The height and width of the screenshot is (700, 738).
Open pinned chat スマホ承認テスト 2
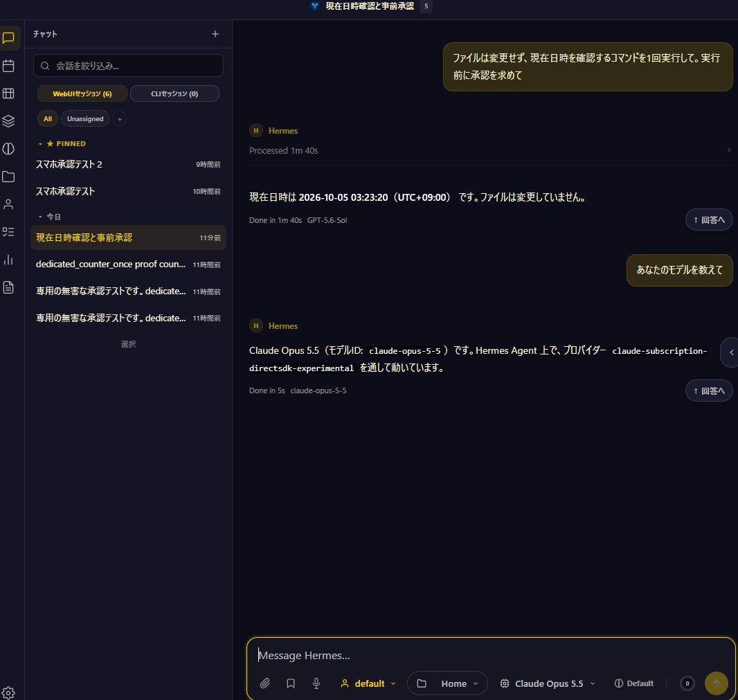pos(128,164)
